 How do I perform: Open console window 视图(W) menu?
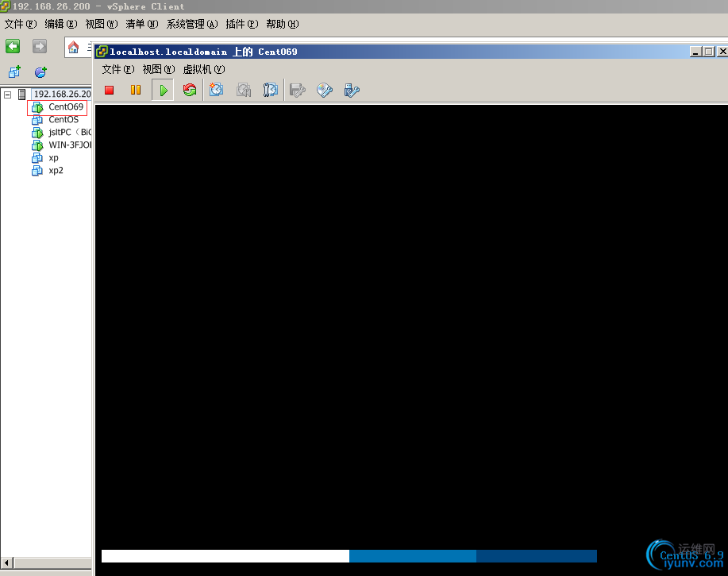pos(158,70)
